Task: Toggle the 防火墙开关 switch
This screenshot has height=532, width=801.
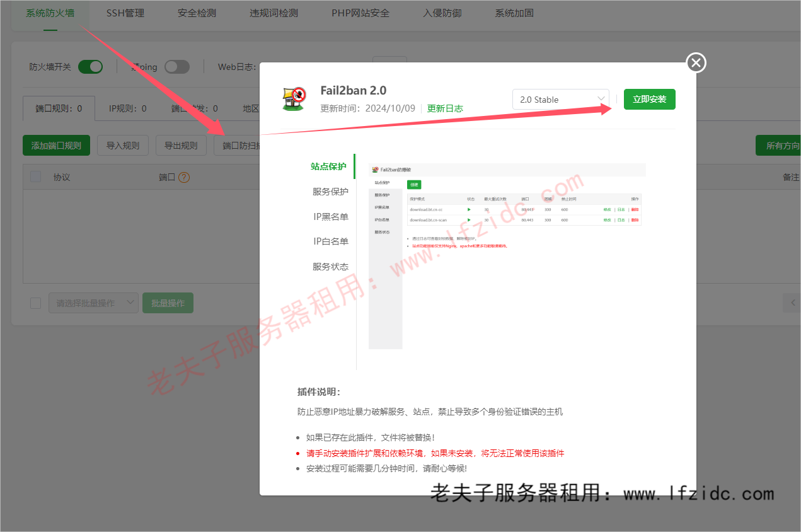Action: pos(90,67)
